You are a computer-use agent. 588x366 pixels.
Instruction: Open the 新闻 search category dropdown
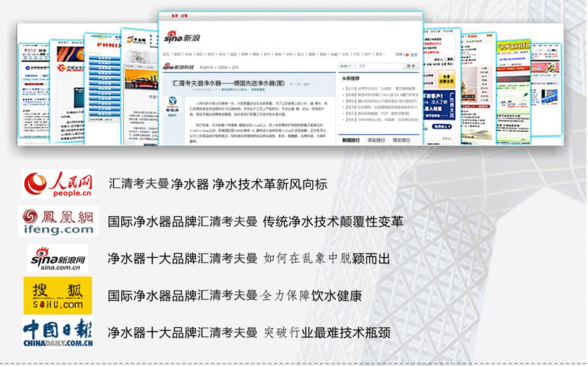[344, 66]
